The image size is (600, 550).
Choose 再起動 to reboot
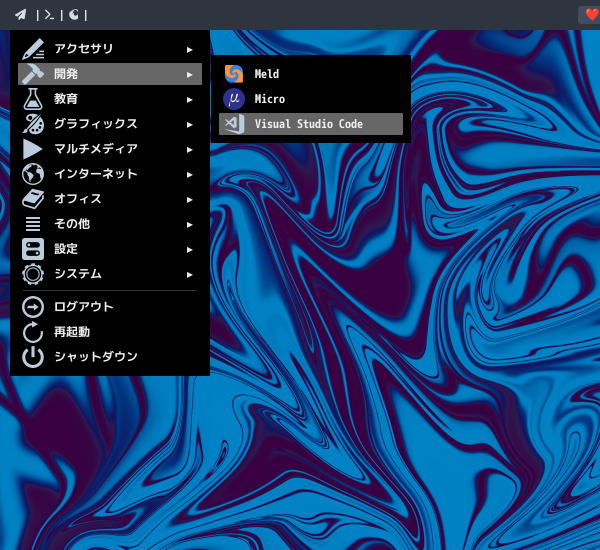coord(110,332)
